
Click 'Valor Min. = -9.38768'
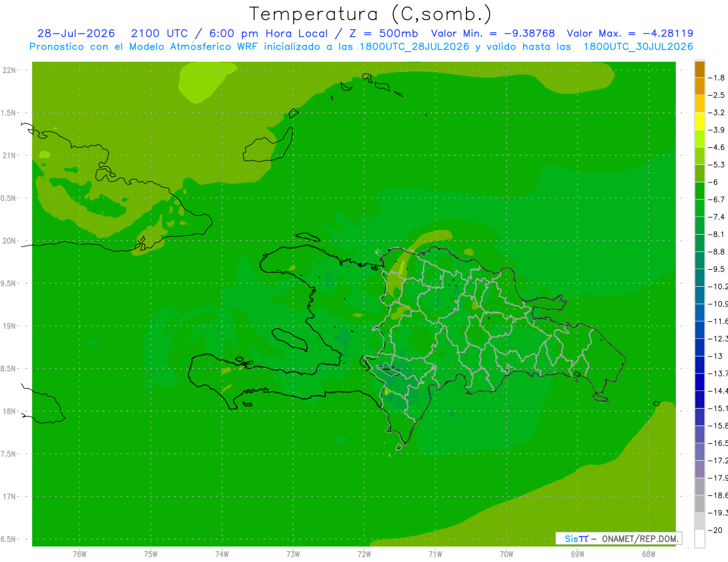pos(493,33)
